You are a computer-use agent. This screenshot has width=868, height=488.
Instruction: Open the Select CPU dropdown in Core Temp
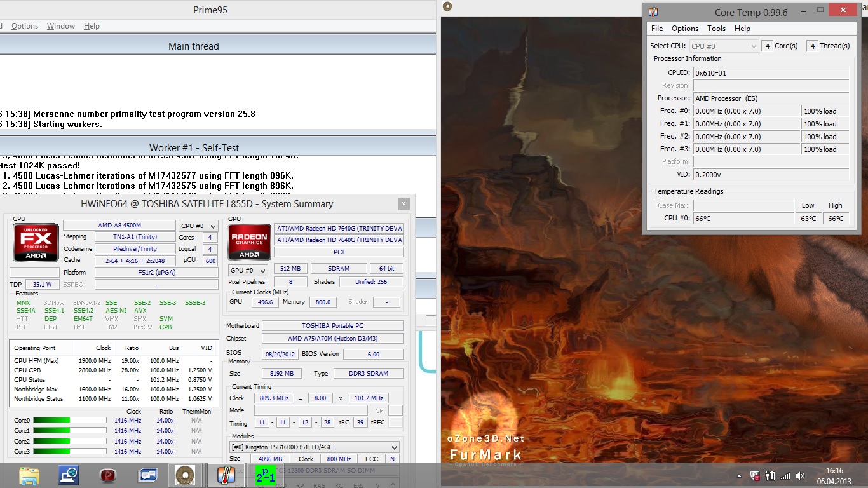pyautogui.click(x=724, y=46)
